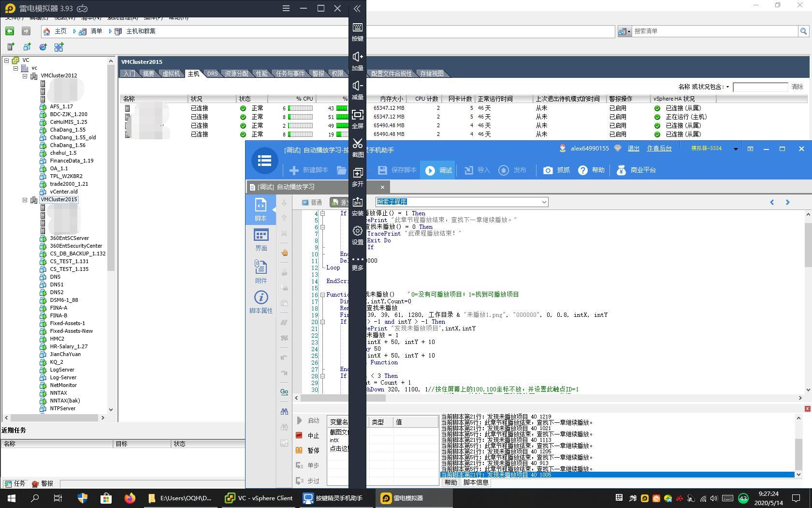The image size is (812, 508).
Task: Collapse the VMCluster2015 tree node
Action: tap(25, 200)
